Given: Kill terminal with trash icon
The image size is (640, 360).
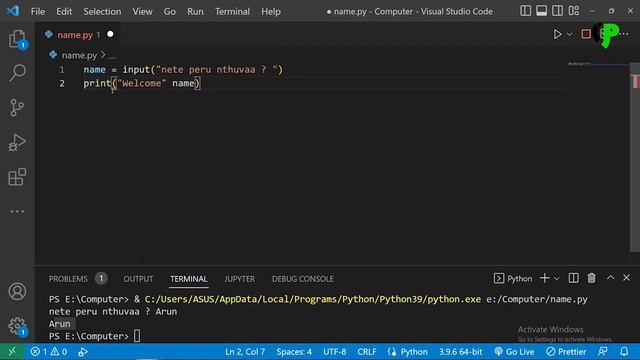Looking at the screenshot, I should coord(591,278).
